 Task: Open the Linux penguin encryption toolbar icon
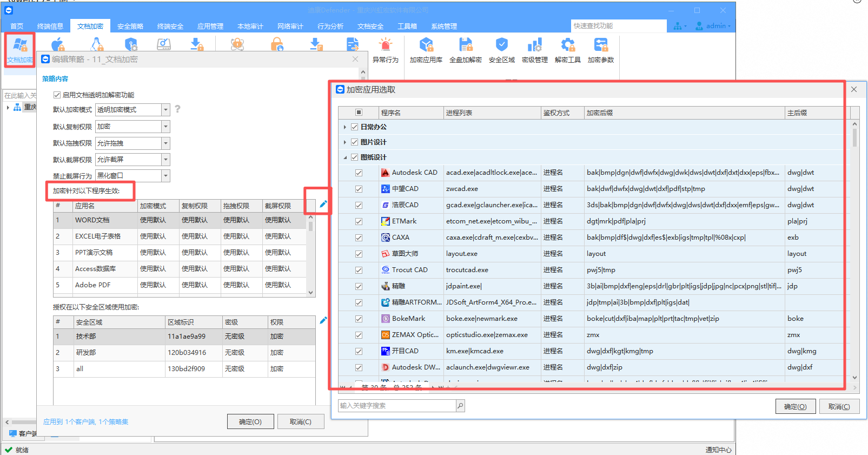[97, 45]
